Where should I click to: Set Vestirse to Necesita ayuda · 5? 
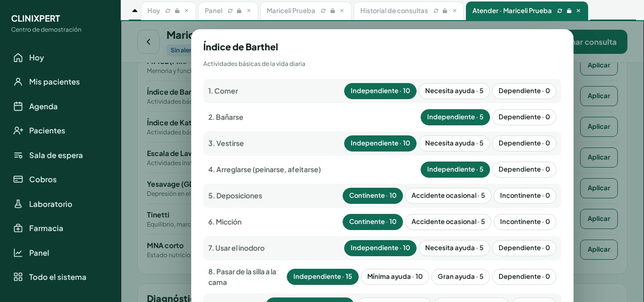point(454,143)
